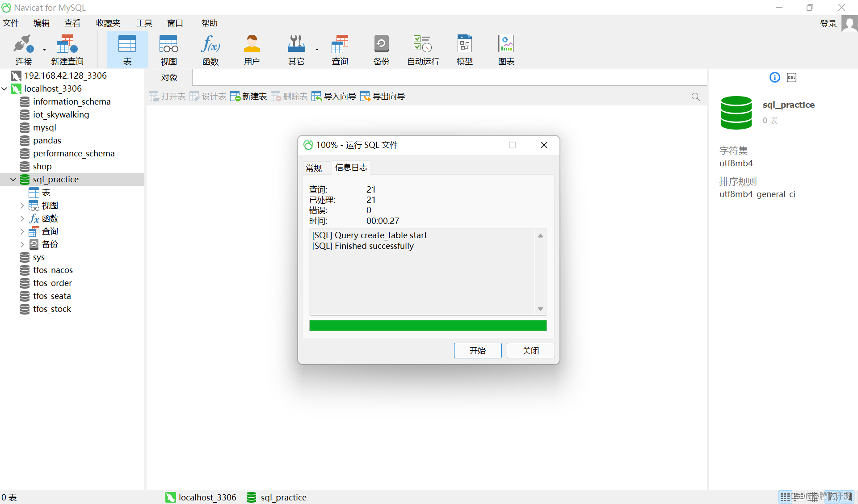Image resolution: width=858 pixels, height=504 pixels.
Task: Show the DDL panel icon
Action: (791, 77)
